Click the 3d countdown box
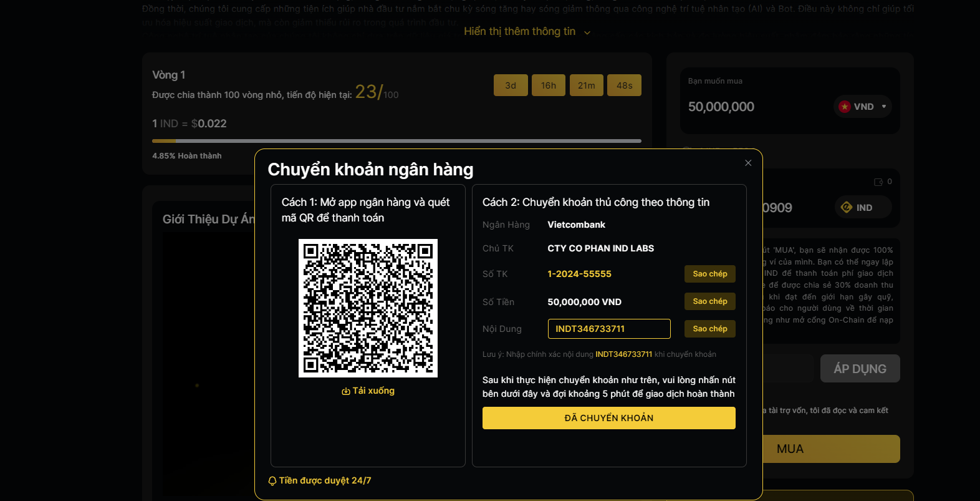The height and width of the screenshot is (501, 980). click(511, 85)
